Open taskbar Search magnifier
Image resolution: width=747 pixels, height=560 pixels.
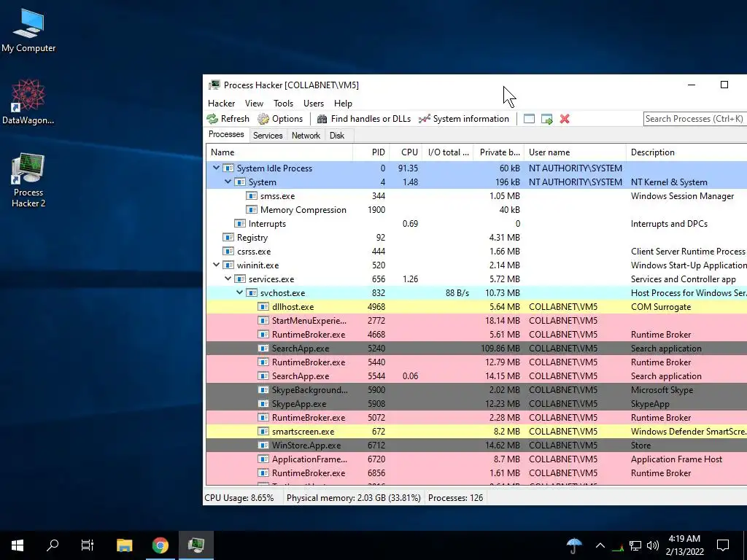click(53, 545)
